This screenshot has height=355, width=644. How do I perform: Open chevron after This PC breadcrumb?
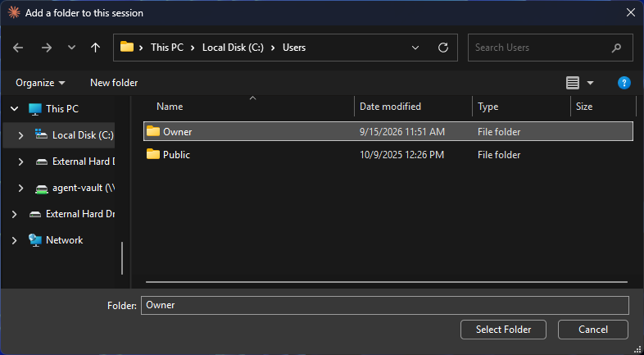pyautogui.click(x=193, y=48)
